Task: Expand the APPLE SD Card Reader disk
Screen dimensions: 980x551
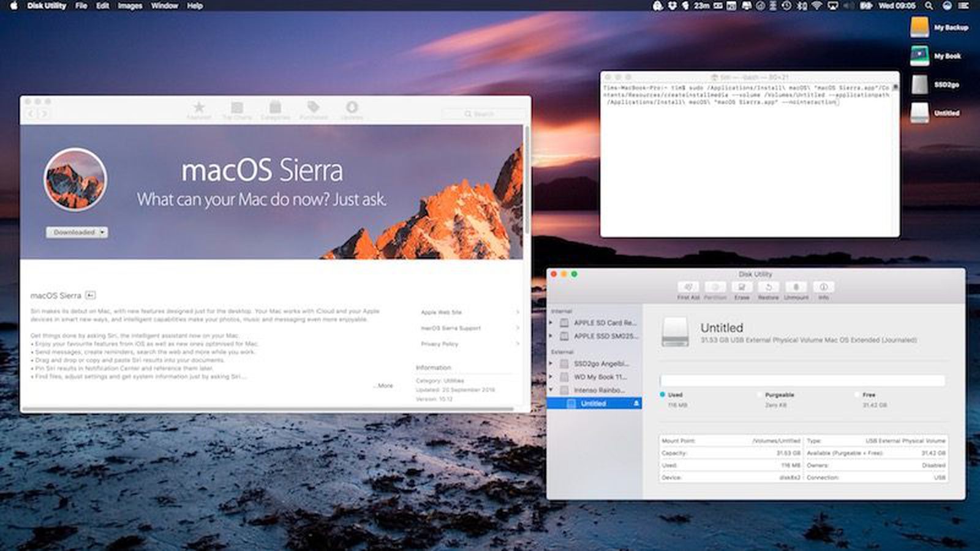Action: 551,323
